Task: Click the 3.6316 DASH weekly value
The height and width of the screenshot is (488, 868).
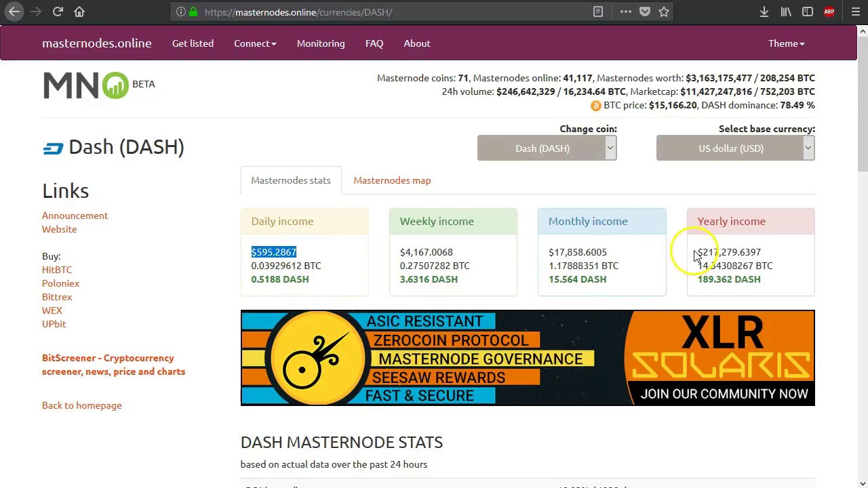Action: pos(429,279)
